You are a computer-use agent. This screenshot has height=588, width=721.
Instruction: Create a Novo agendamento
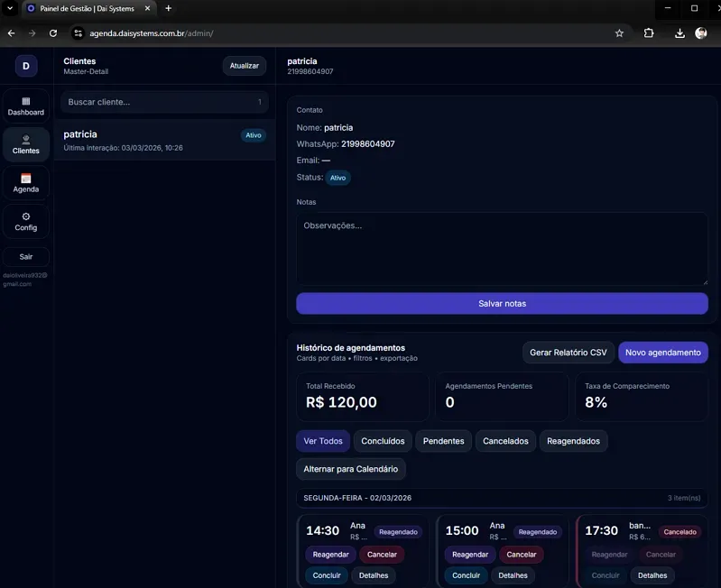[x=662, y=353]
